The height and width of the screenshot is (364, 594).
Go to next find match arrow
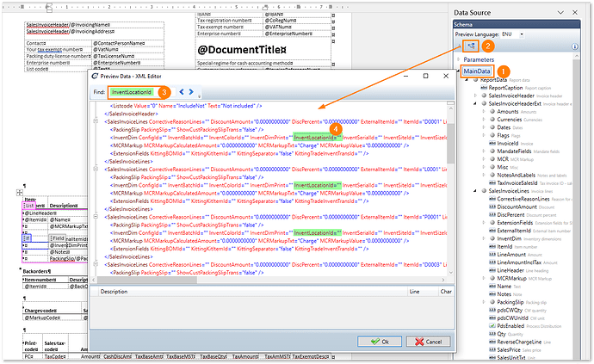[x=191, y=92]
